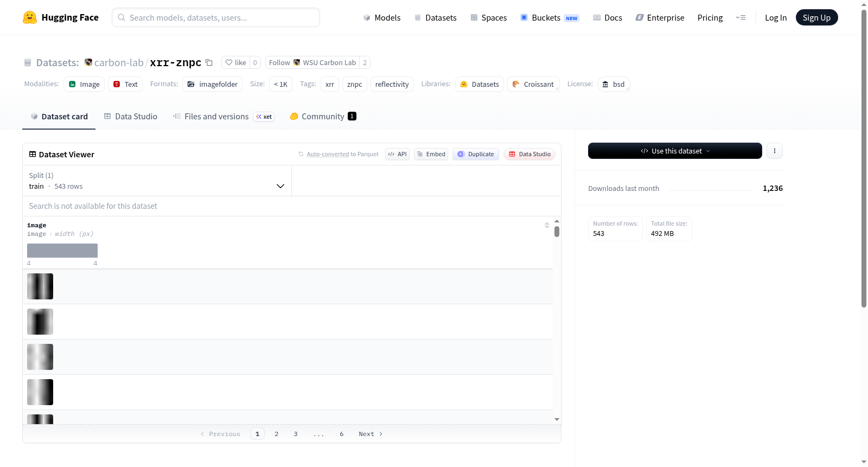Click the xrr tag
Screen dimensions: 868x467
[330, 84]
